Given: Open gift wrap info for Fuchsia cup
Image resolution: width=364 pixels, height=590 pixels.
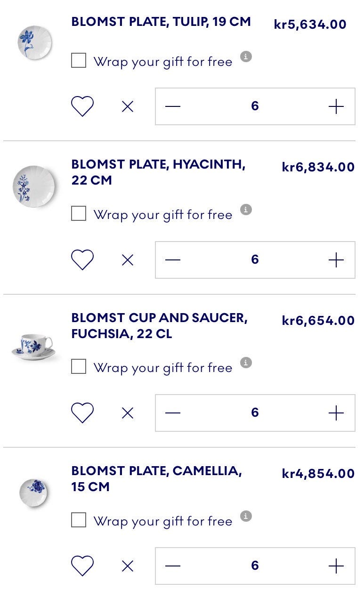Looking at the screenshot, I should tap(246, 363).
